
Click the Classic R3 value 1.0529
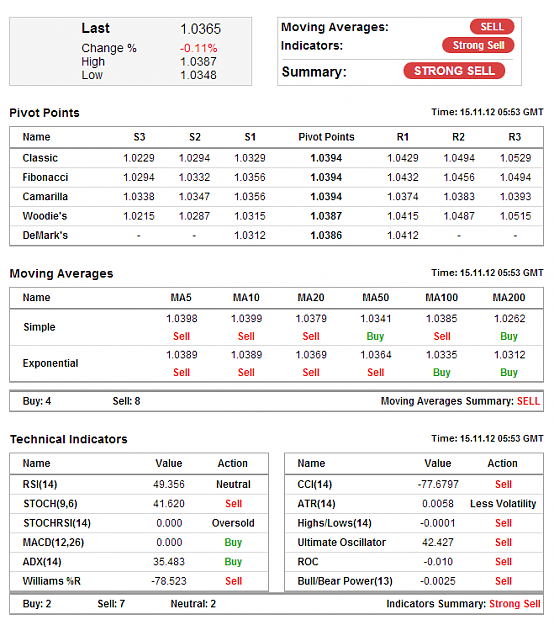pos(515,158)
